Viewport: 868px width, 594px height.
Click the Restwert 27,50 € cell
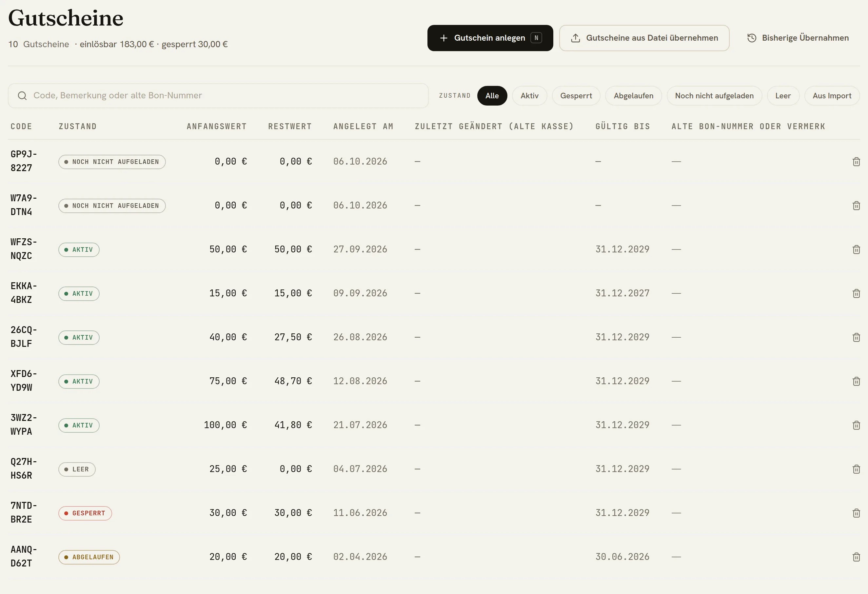293,337
